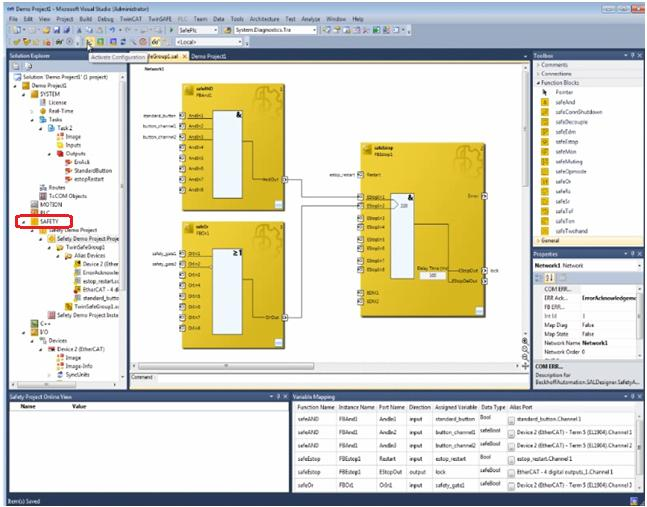Expand the Comments group in Toolbox

coord(538,65)
